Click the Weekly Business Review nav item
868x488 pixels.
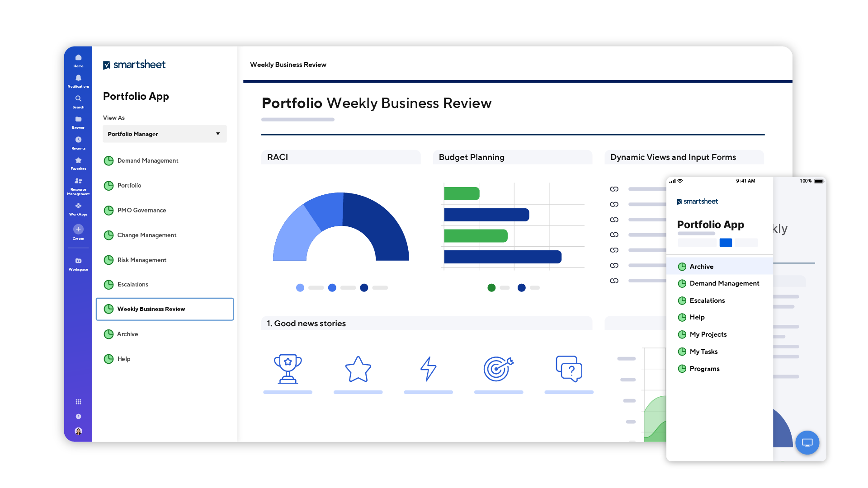[x=151, y=309]
